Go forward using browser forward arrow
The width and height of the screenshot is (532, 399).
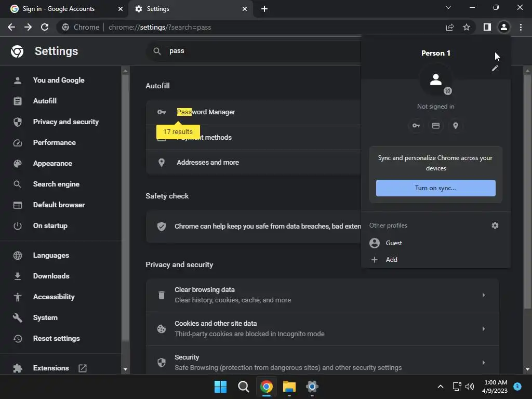click(28, 27)
